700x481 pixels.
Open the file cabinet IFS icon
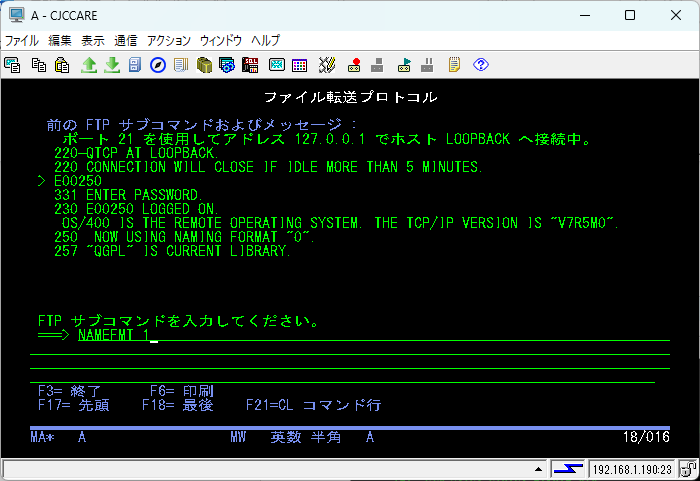[x=135, y=65]
